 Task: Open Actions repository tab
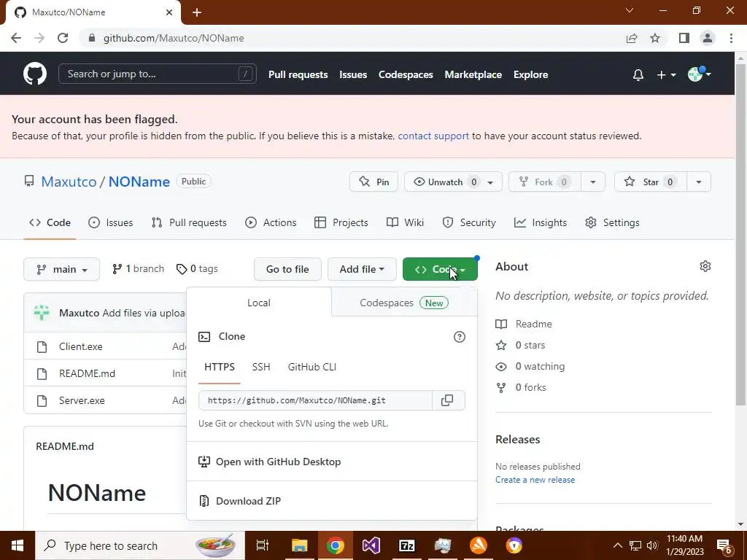[271, 222]
